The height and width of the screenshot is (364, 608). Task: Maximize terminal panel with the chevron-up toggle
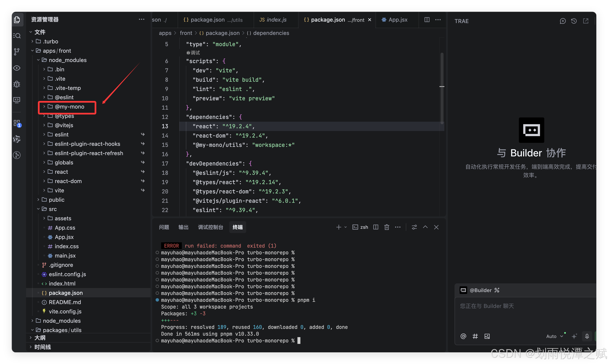pyautogui.click(x=425, y=227)
